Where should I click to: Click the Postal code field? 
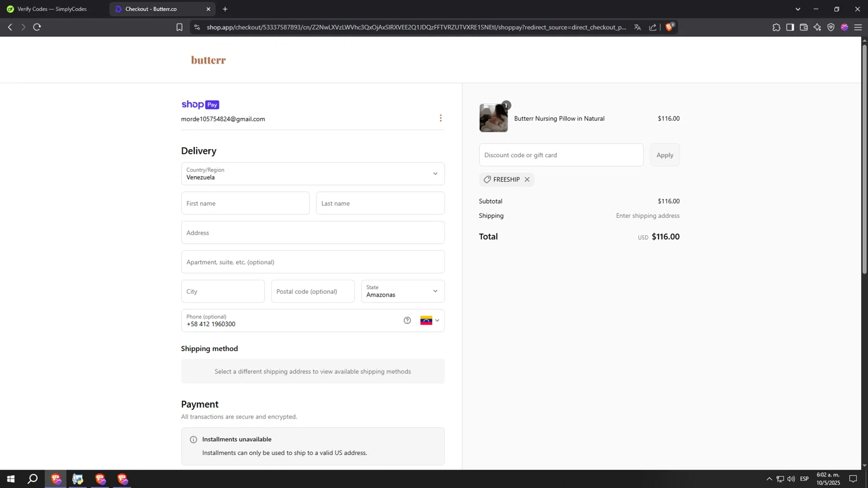[x=313, y=291]
